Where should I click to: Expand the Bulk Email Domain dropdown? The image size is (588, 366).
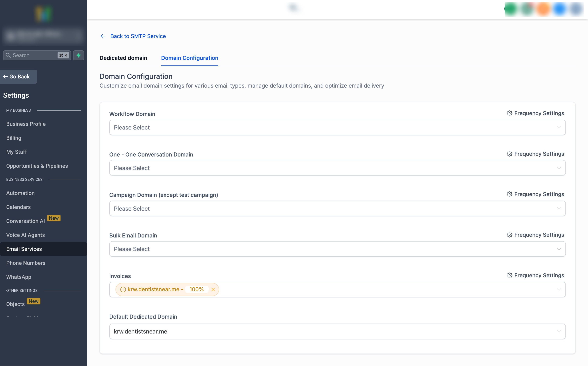pos(337,249)
